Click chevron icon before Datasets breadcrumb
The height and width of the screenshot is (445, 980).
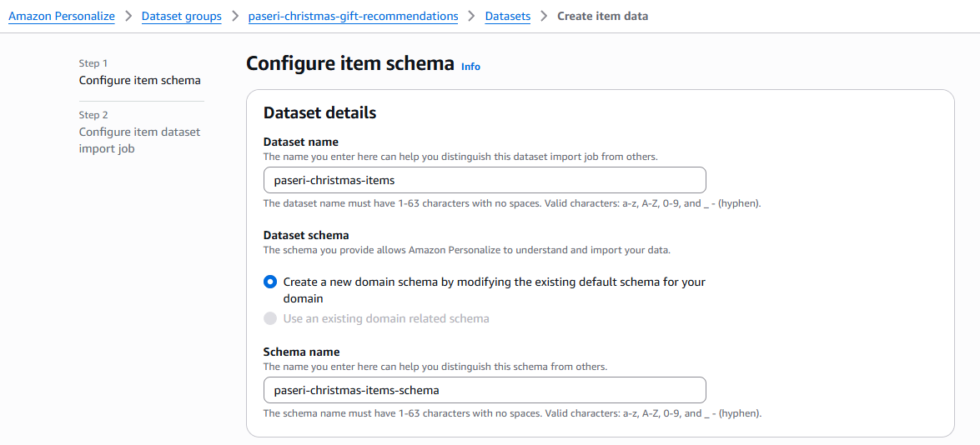471,16
